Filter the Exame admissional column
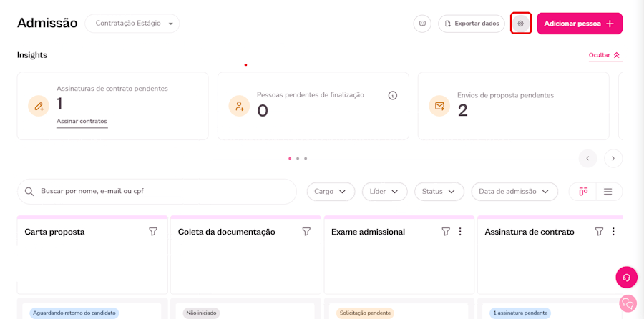The width and height of the screenshot is (644, 319). (x=446, y=232)
